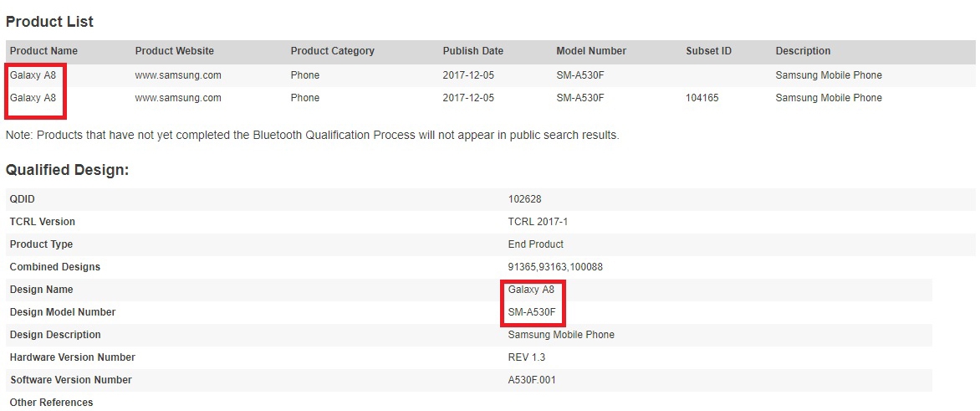Click Subset ID value 104165

tap(702, 98)
